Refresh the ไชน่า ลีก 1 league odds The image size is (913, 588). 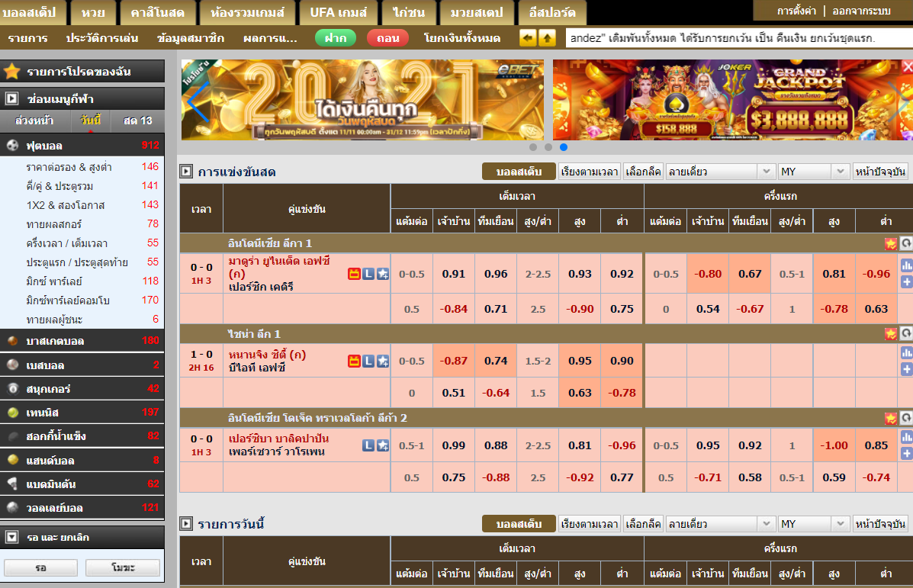[906, 333]
